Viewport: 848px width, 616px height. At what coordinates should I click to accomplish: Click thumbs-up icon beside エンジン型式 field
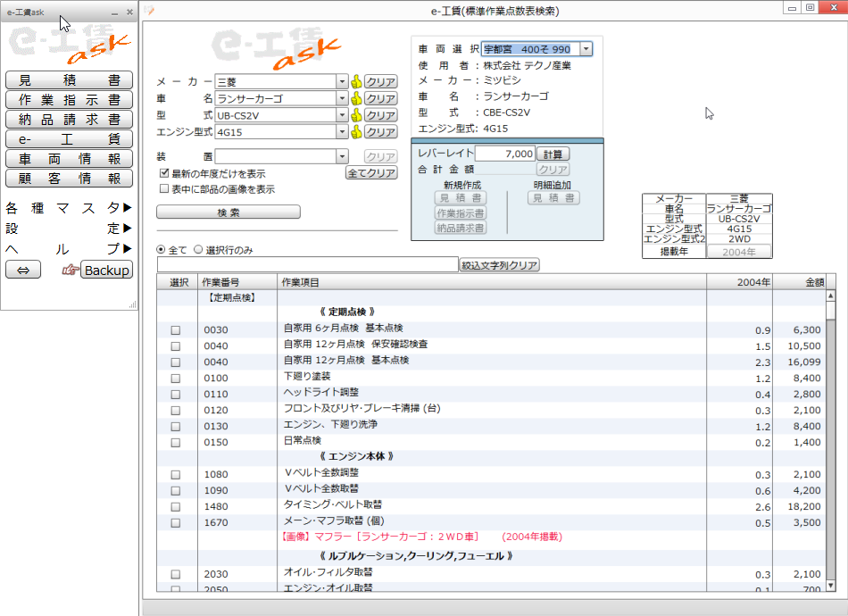[x=356, y=132]
